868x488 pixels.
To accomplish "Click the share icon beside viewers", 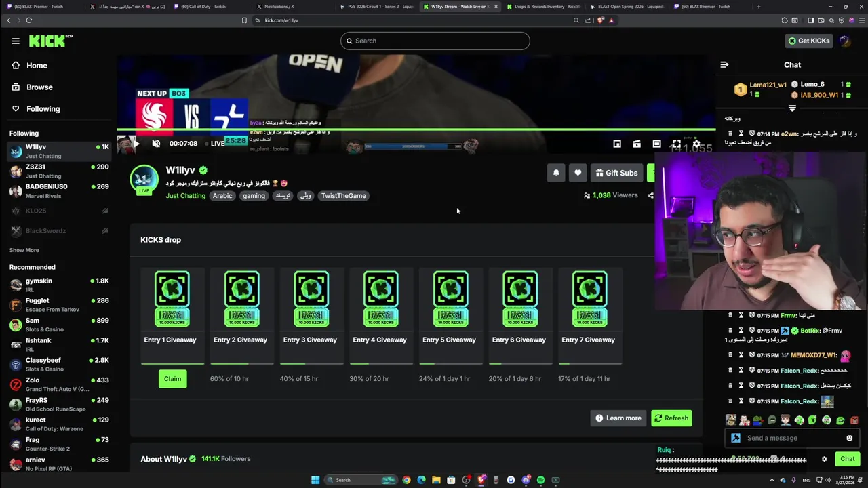I will click(650, 196).
